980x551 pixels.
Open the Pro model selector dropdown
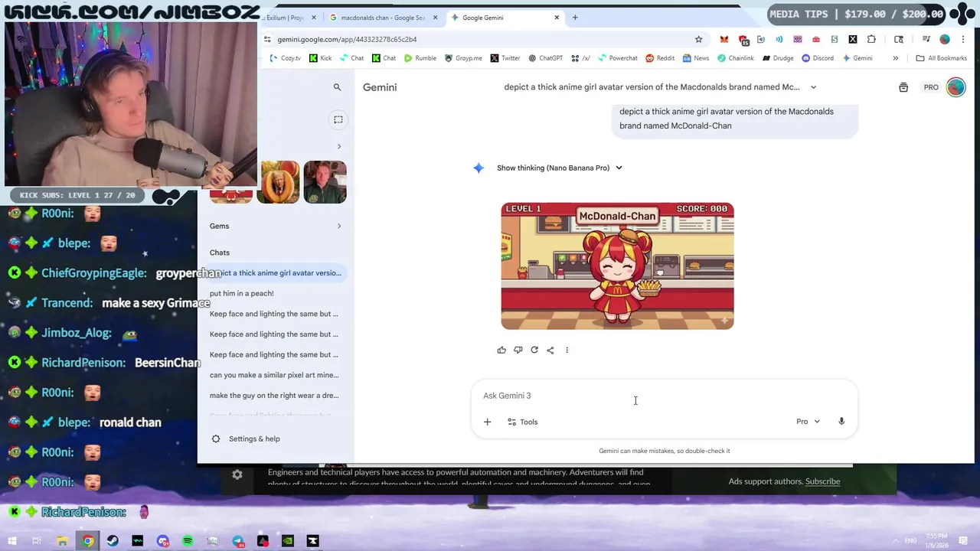(x=808, y=422)
